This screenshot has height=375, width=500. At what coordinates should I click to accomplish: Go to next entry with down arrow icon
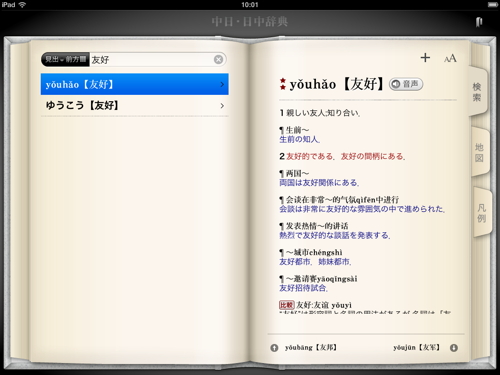click(454, 348)
